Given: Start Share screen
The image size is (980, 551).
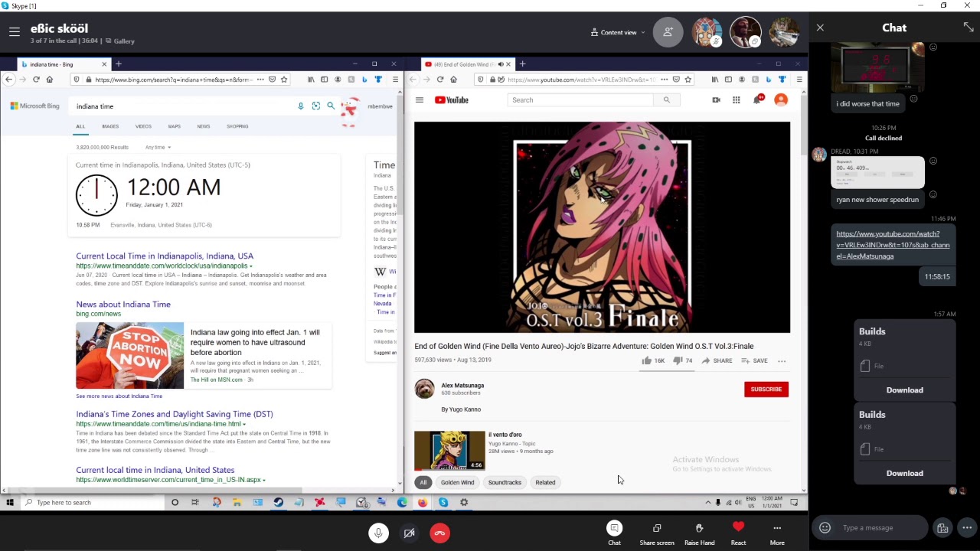Looking at the screenshot, I should [x=657, y=533].
